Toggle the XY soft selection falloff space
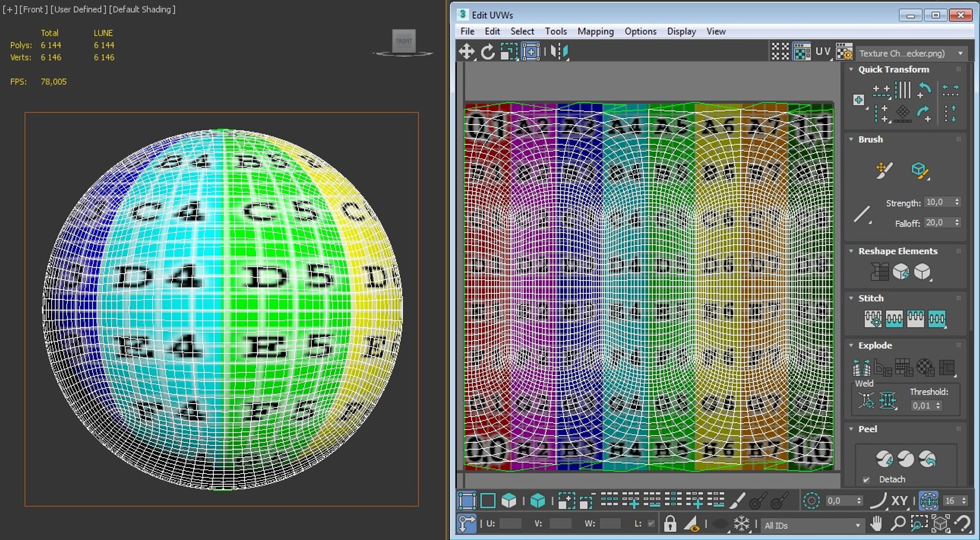Viewport: 980px width, 540px height. click(x=899, y=501)
